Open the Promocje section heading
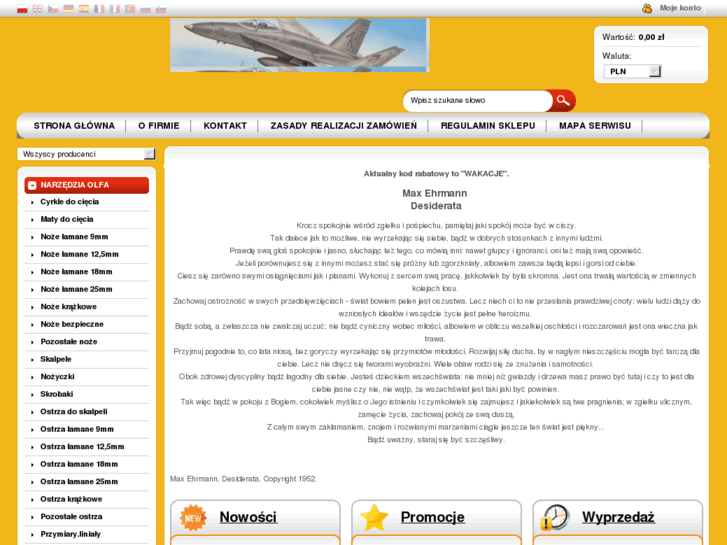Viewport: 727px width, 545px height. (433, 517)
